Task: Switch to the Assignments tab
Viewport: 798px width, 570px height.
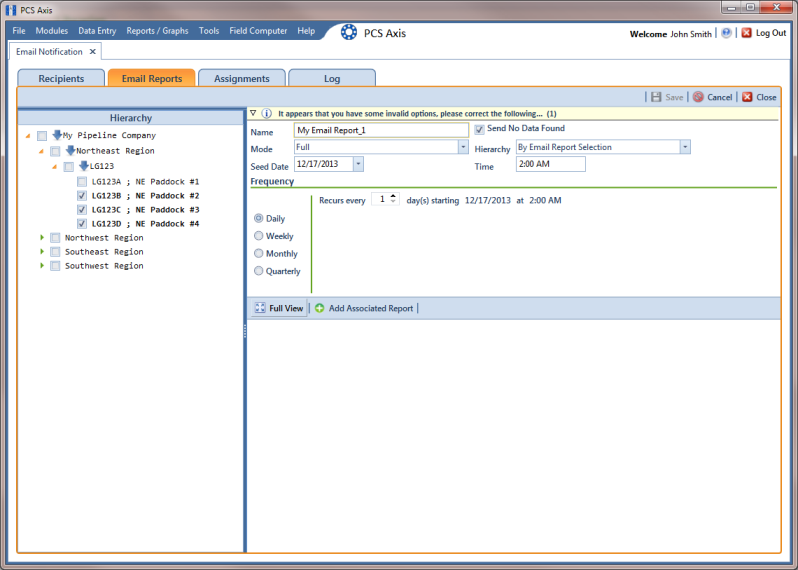Action: pyautogui.click(x=242, y=78)
